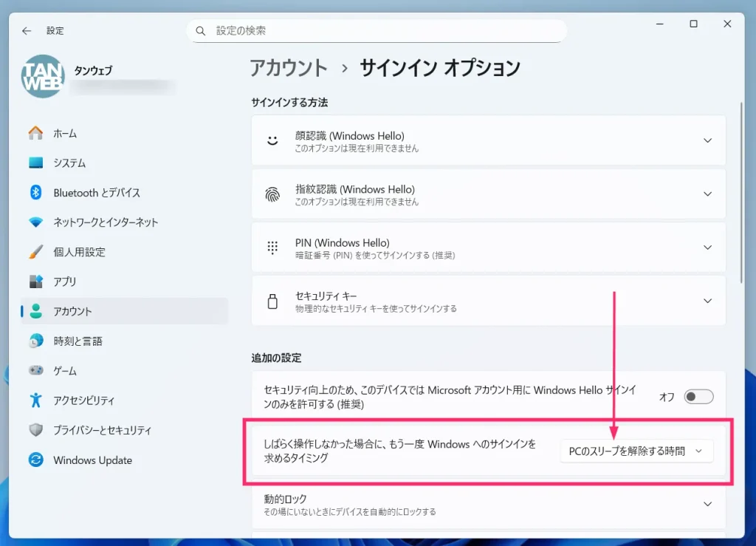Open アプリ settings page
This screenshot has height=546, width=756.
click(124, 281)
